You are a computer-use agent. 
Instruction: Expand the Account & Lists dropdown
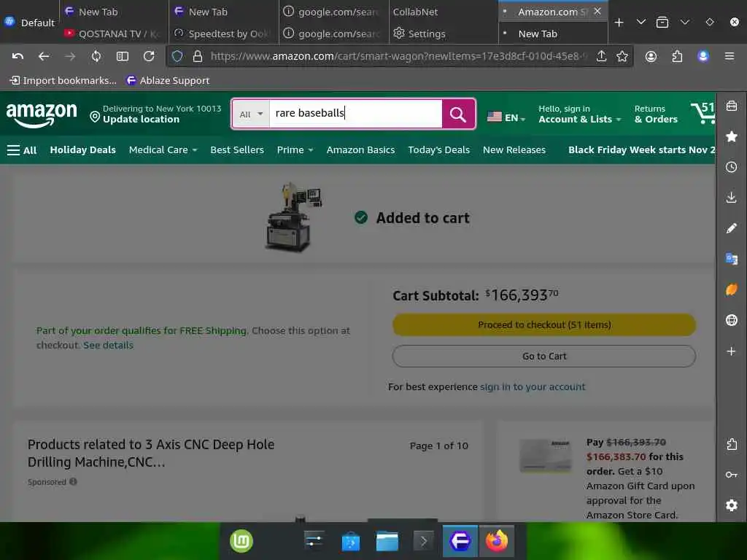[579, 114]
